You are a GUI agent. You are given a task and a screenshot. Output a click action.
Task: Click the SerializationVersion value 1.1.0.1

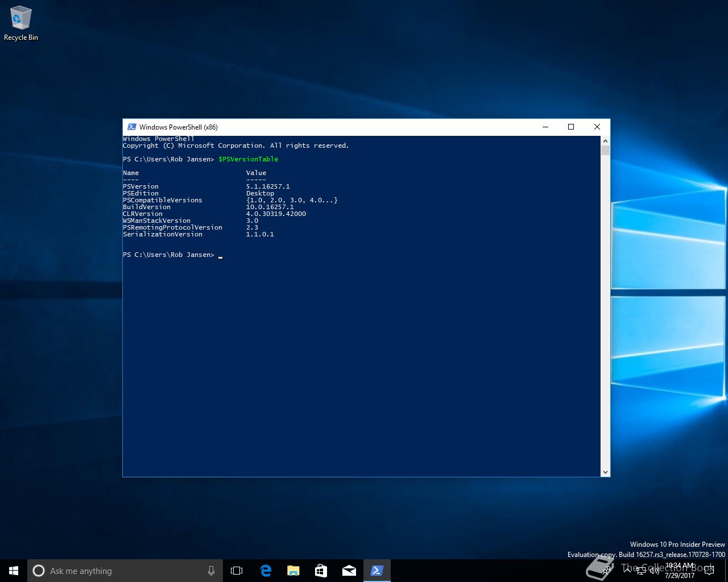click(x=260, y=234)
